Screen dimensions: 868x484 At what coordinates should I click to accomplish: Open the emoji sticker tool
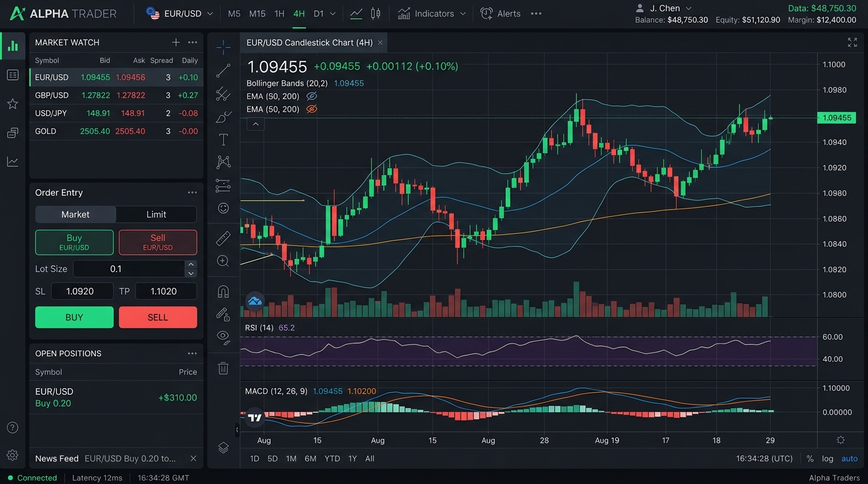(223, 207)
